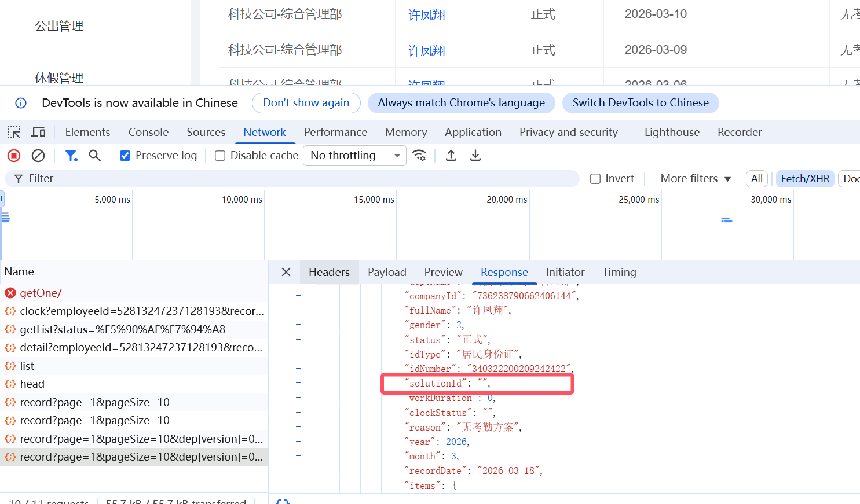The image size is (860, 504).
Task: Expand the More filters dropdown
Action: pyautogui.click(x=696, y=179)
